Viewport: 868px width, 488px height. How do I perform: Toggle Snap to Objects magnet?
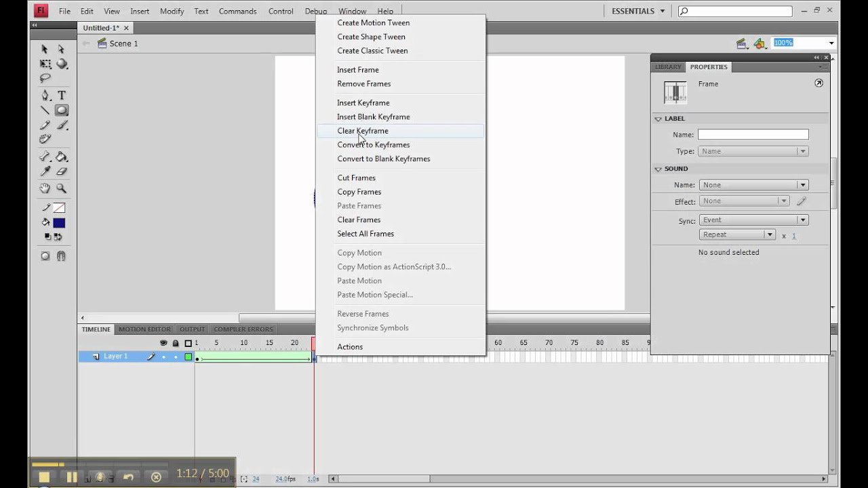61,256
